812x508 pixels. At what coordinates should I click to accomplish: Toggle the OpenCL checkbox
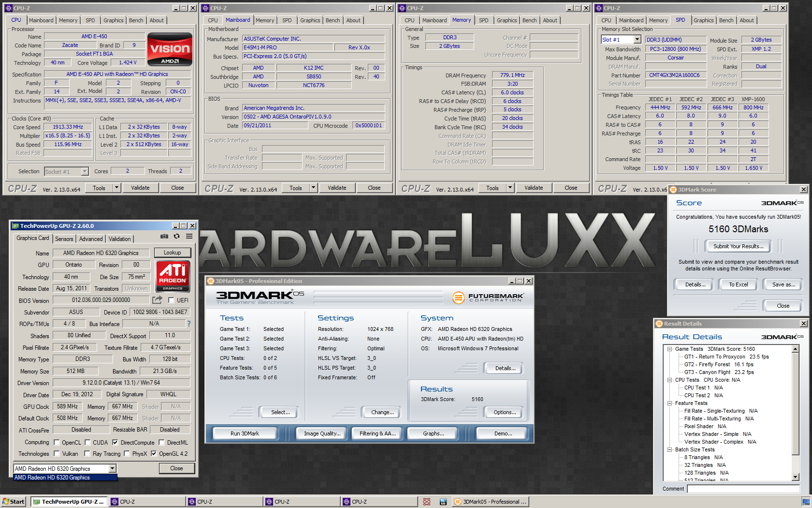57,443
